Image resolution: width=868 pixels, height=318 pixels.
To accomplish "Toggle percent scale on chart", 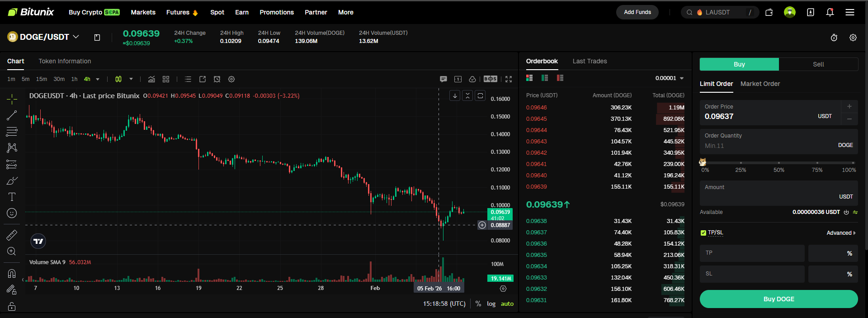I will pyautogui.click(x=478, y=304).
